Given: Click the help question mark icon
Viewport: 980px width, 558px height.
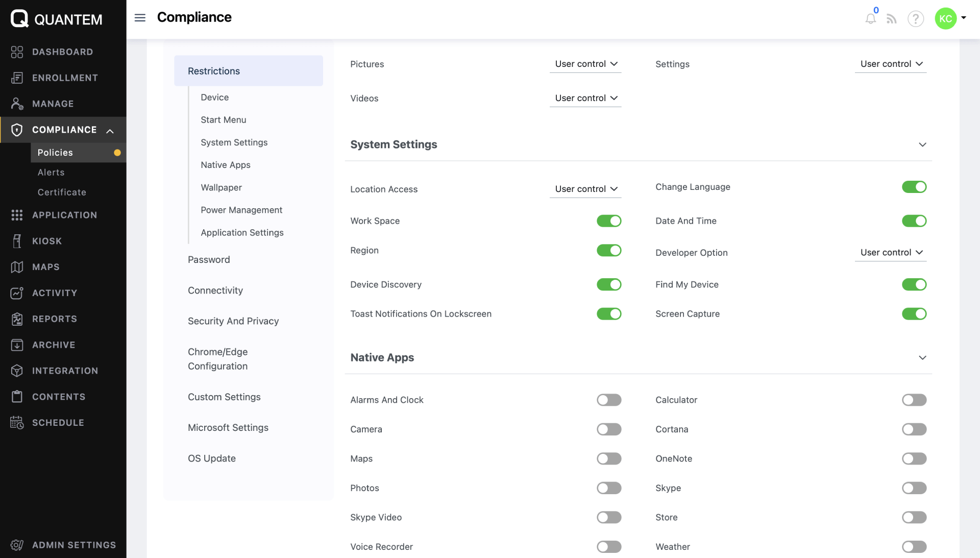Looking at the screenshot, I should (915, 19).
